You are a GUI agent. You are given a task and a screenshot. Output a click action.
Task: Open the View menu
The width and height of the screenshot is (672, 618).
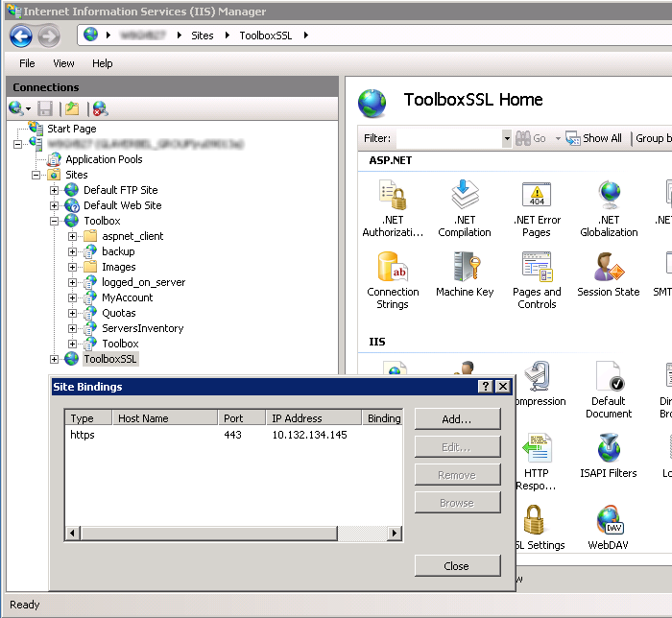[63, 63]
